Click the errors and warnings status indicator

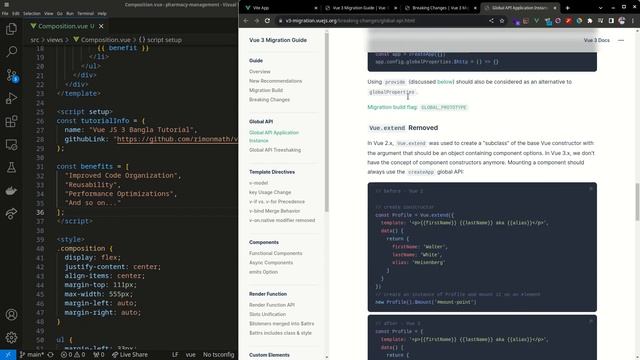click(73, 355)
